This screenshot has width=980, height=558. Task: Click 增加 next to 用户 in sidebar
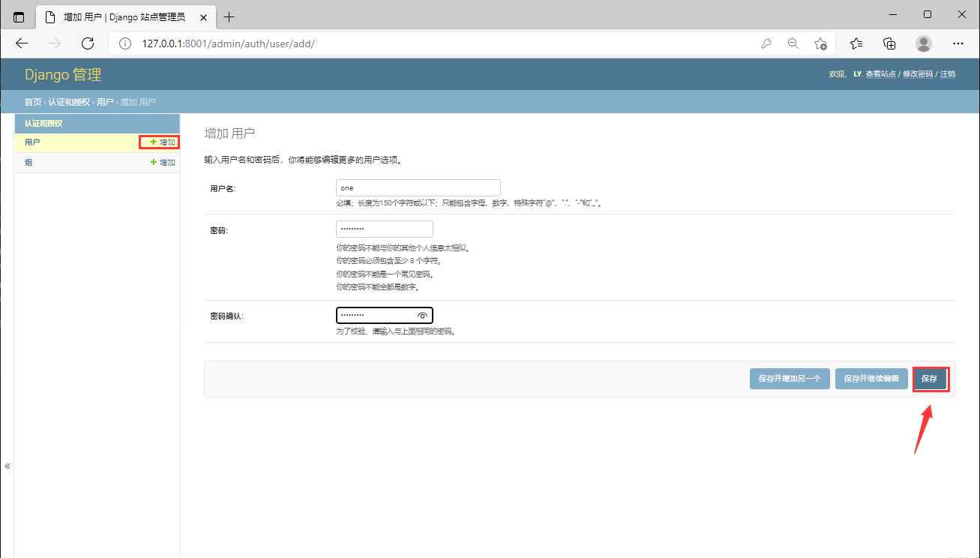[163, 142]
